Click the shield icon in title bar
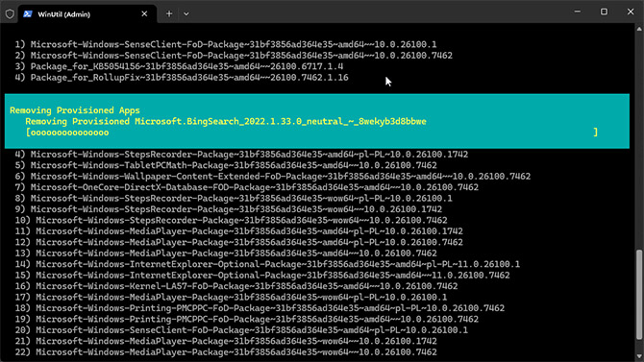644x362 pixels. pyautogui.click(x=10, y=14)
